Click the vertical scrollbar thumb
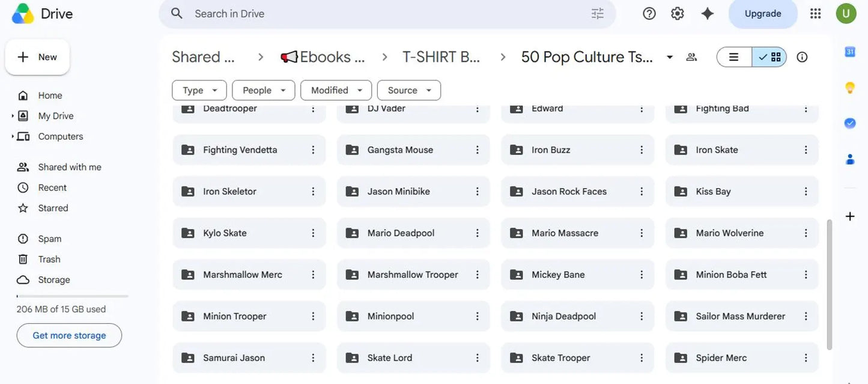This screenshot has height=384, width=868. [x=830, y=284]
